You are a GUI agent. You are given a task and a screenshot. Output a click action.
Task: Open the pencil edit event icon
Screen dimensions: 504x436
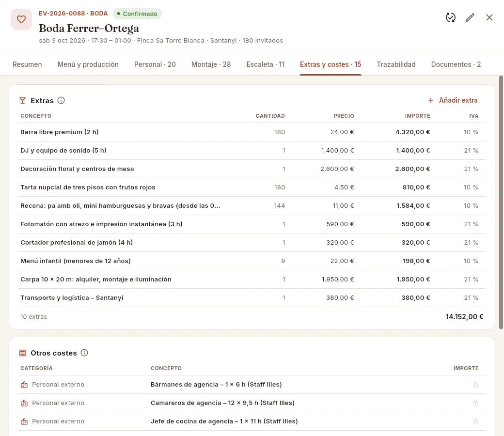pos(470,17)
